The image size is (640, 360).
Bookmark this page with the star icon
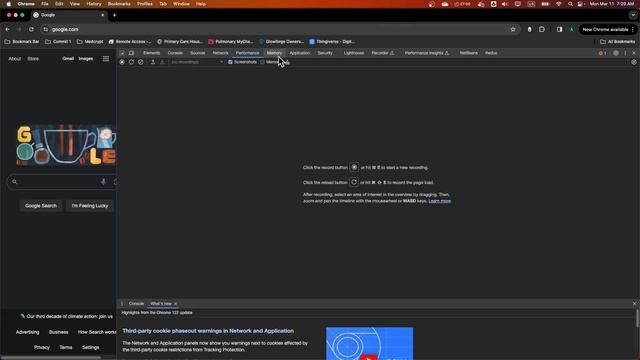pos(513,29)
